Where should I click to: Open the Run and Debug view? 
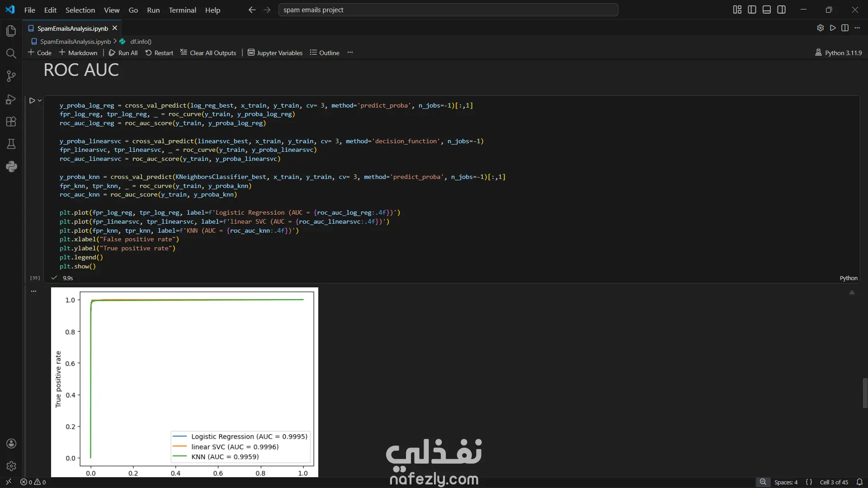click(x=11, y=99)
